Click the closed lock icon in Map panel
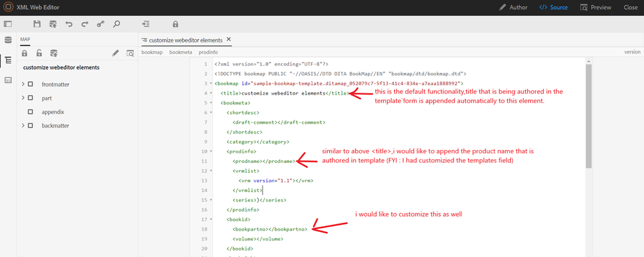Viewport: 644px width, 257px height. (25, 53)
